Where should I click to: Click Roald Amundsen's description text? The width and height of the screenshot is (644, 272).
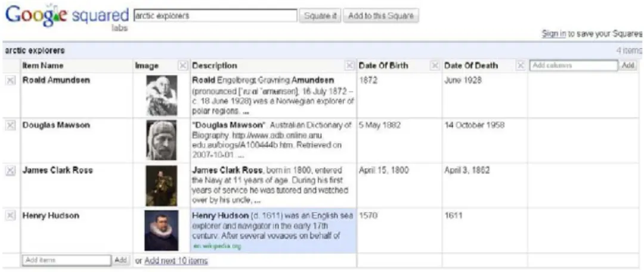point(273,95)
